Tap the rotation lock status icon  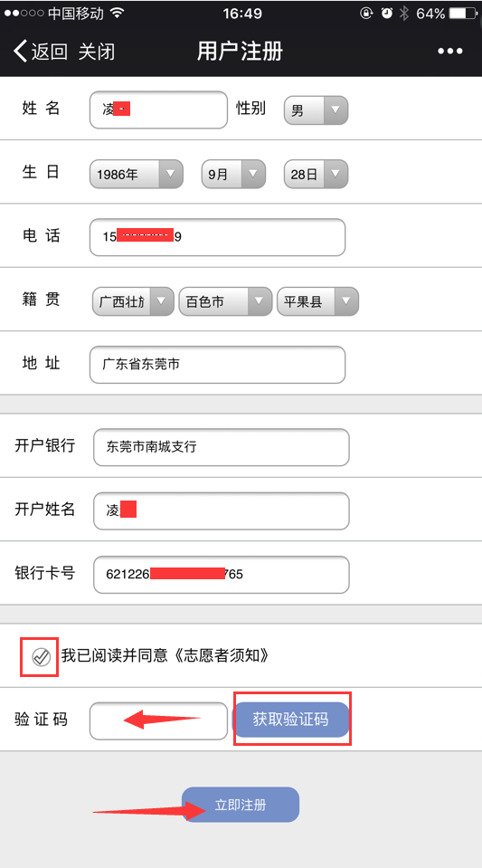tap(366, 14)
